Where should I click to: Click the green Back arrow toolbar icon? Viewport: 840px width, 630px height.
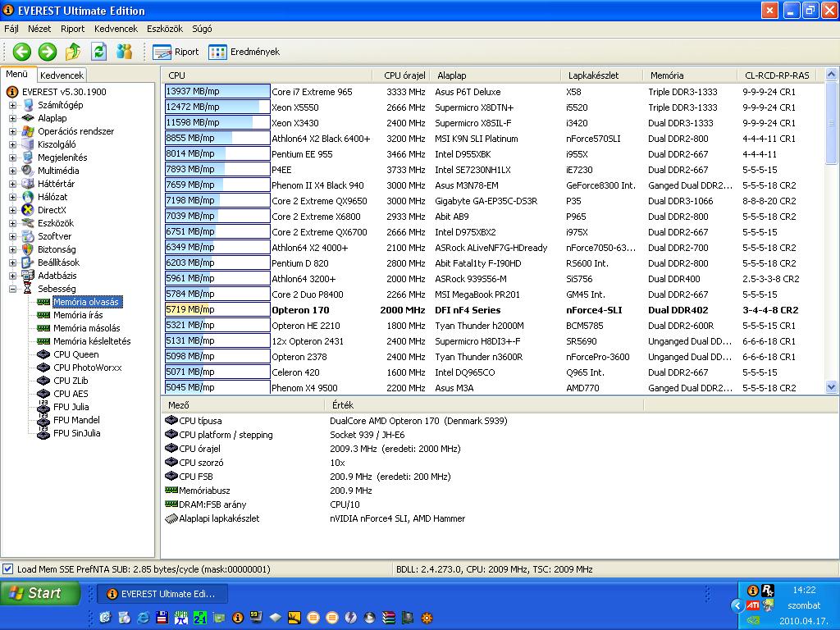(22, 52)
